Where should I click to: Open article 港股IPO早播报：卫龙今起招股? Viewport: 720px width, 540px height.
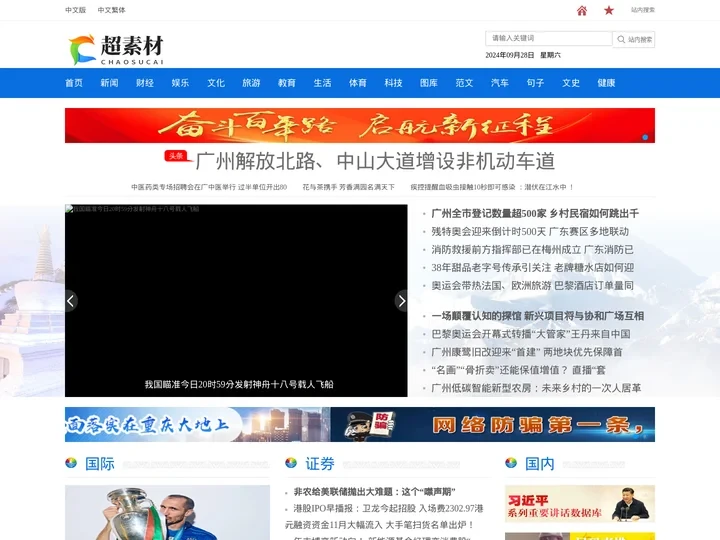388,508
